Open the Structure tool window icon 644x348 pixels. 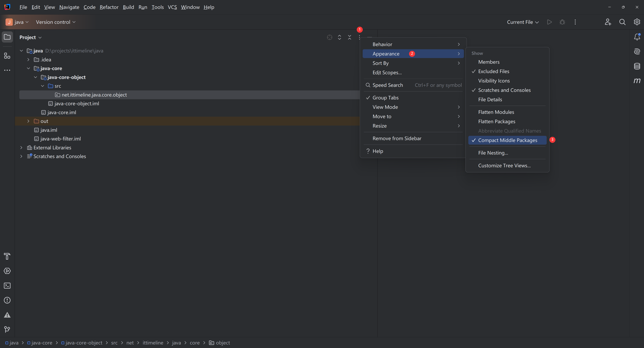tap(7, 56)
